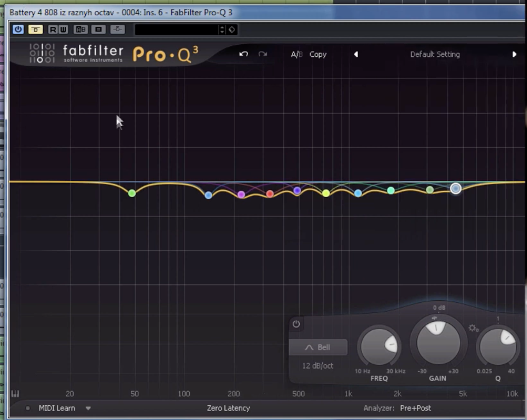Click the "-30" label under GAIN knob
527x420 pixels.
coord(422,371)
